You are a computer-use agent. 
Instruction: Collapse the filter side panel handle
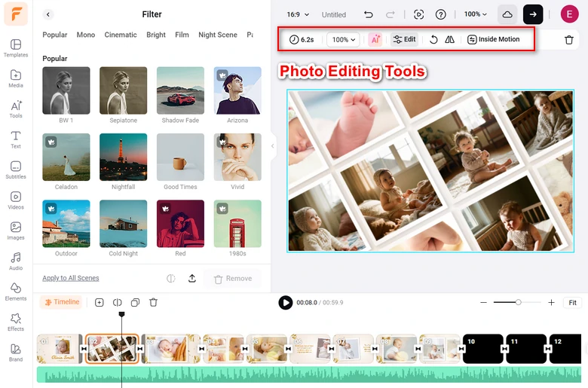pos(273,147)
